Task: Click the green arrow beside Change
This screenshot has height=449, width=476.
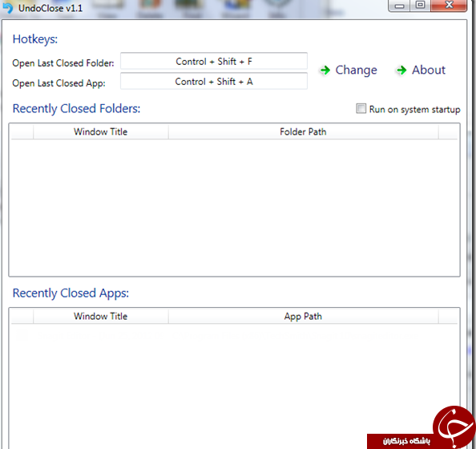Action: click(x=325, y=71)
